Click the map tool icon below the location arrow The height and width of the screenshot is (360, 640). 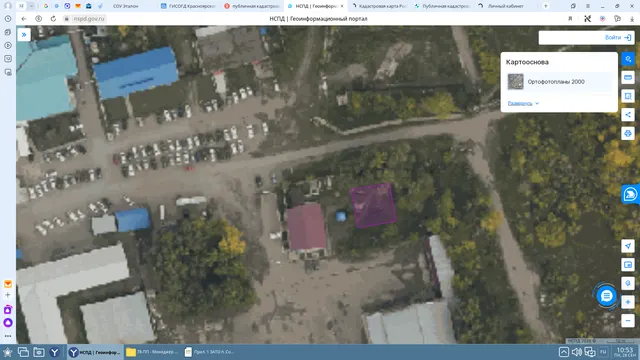[x=628, y=264]
